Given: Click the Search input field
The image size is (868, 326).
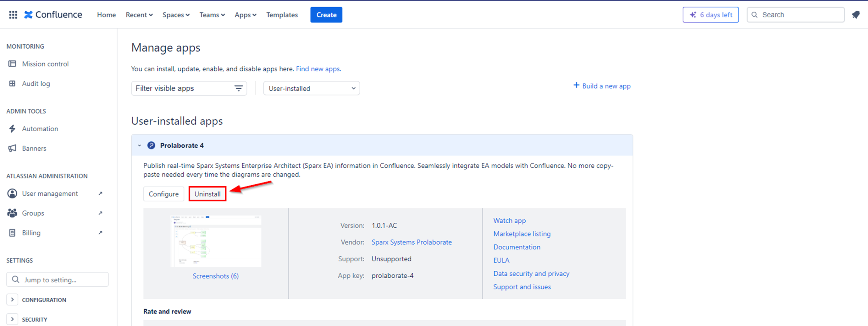Looking at the screenshot, I should point(796,15).
